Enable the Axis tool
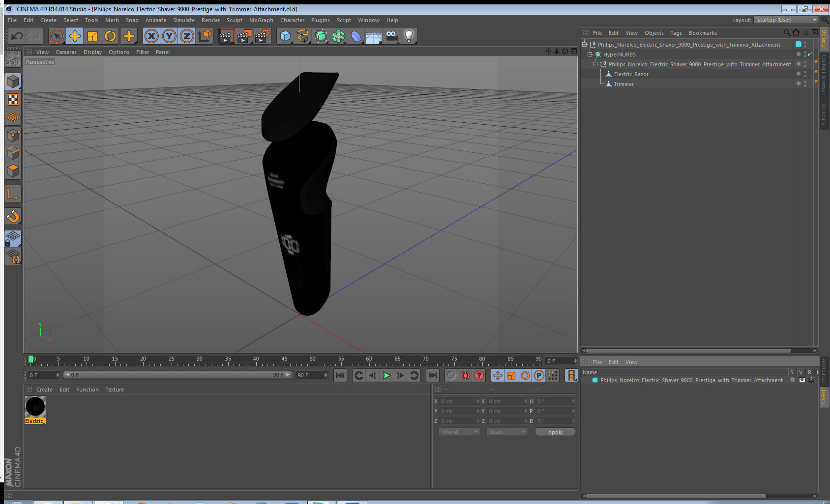The height and width of the screenshot is (504, 830). (13, 194)
